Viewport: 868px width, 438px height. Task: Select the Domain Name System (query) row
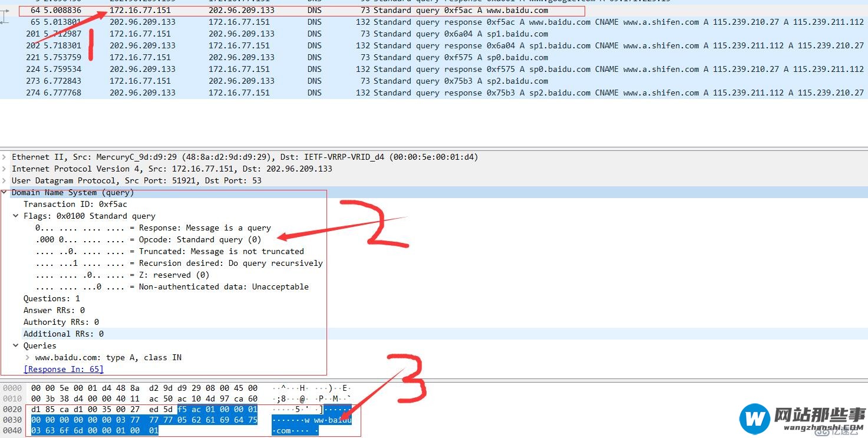(x=434, y=192)
